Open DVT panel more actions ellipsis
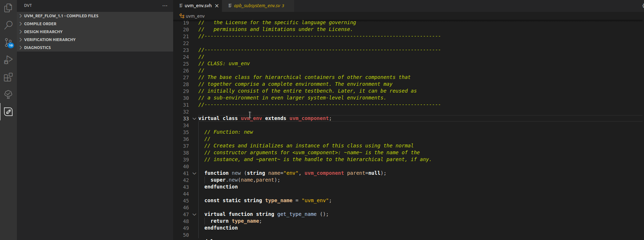Image resolution: width=644 pixels, height=240 pixels. point(165,6)
